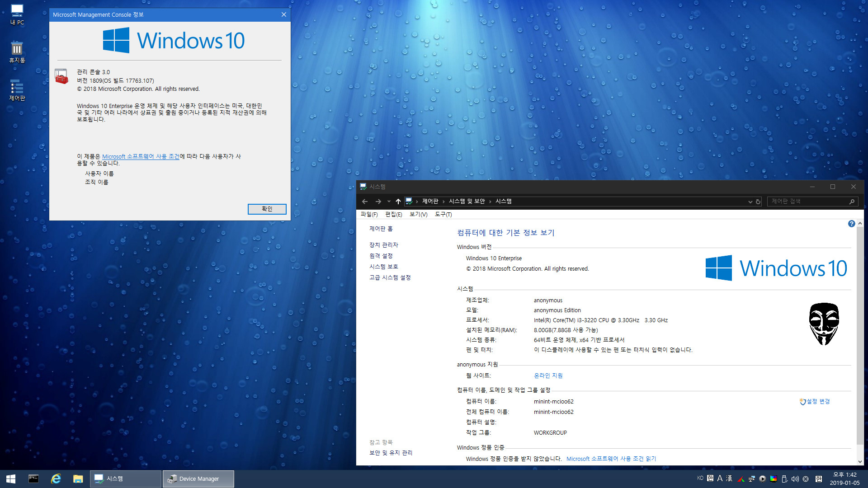Open the 내 PC desktop icon
This screenshot has height=488, width=868.
(x=17, y=14)
